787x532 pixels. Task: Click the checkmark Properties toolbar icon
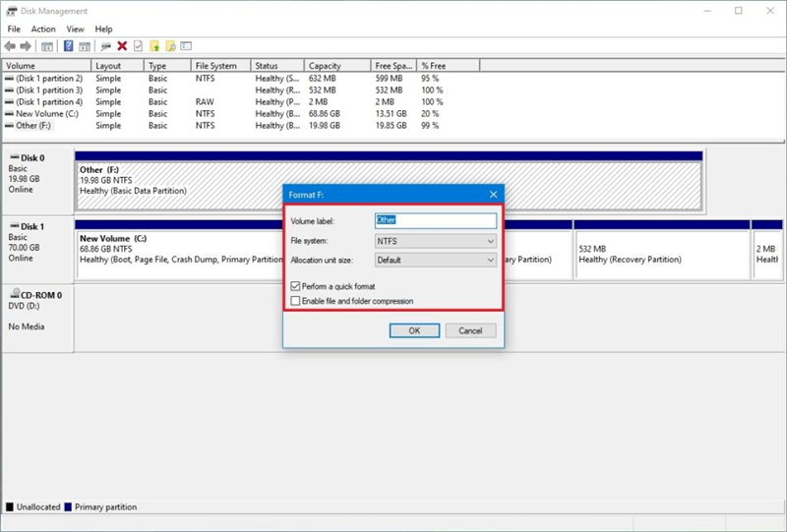(x=138, y=45)
